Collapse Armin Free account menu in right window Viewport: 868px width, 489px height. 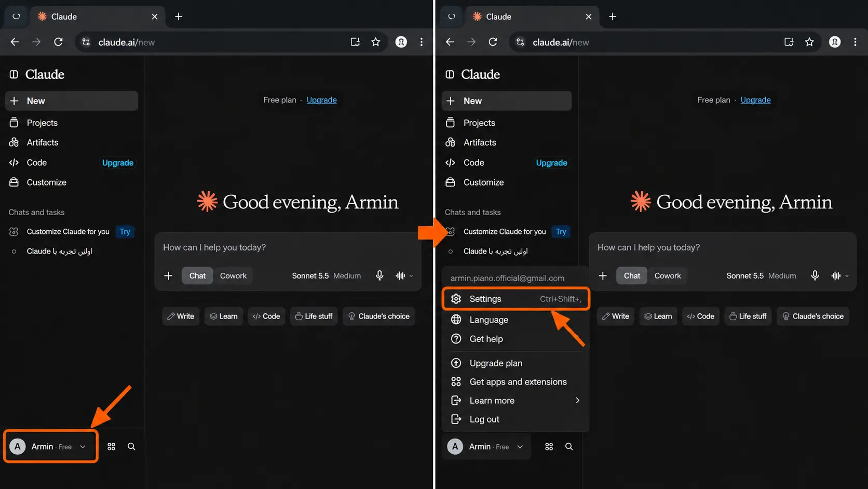coord(486,446)
